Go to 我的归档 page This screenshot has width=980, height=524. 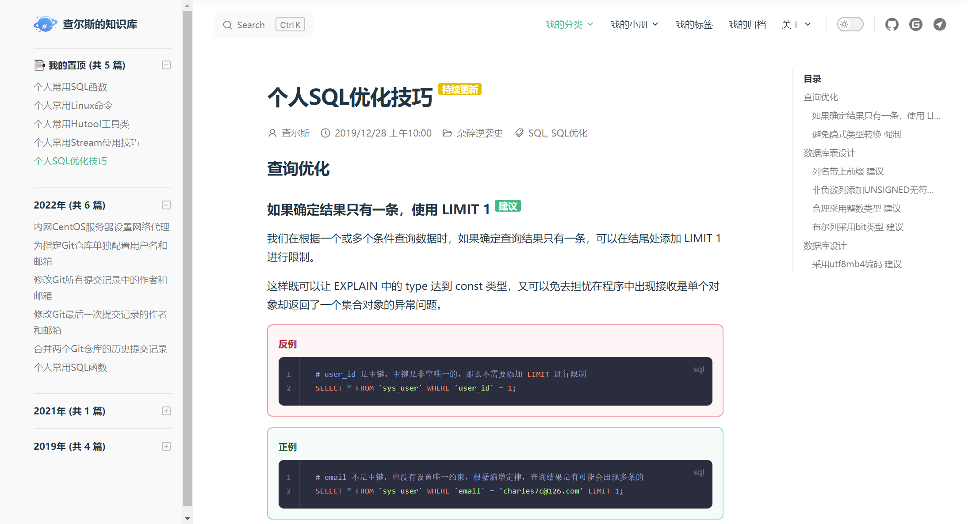click(x=747, y=24)
